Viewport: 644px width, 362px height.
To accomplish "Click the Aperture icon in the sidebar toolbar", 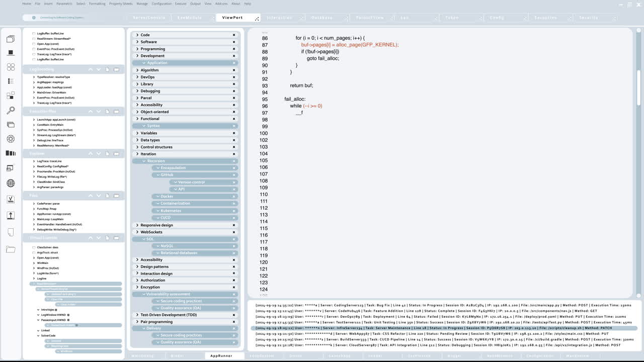I will pos(10,139).
